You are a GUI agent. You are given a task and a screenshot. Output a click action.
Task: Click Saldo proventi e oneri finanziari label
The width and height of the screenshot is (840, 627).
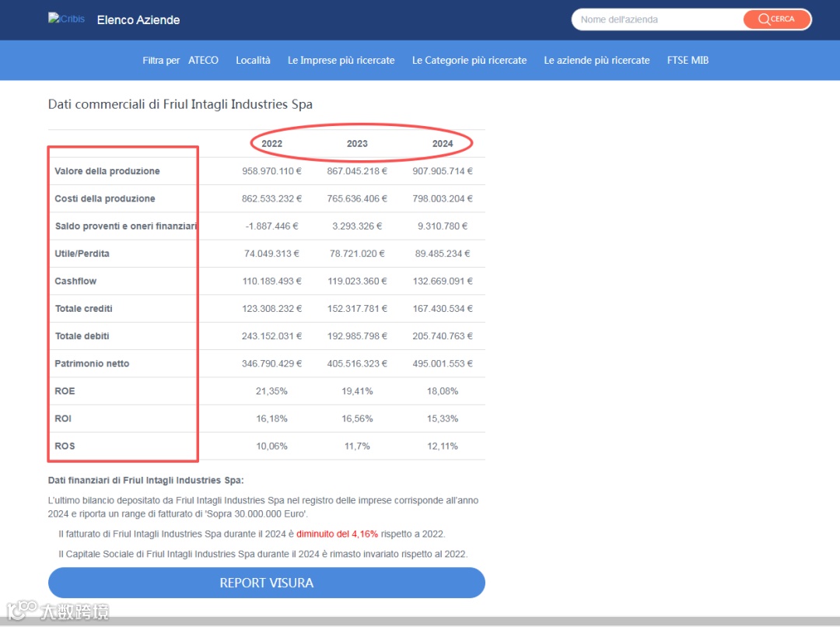tap(126, 226)
